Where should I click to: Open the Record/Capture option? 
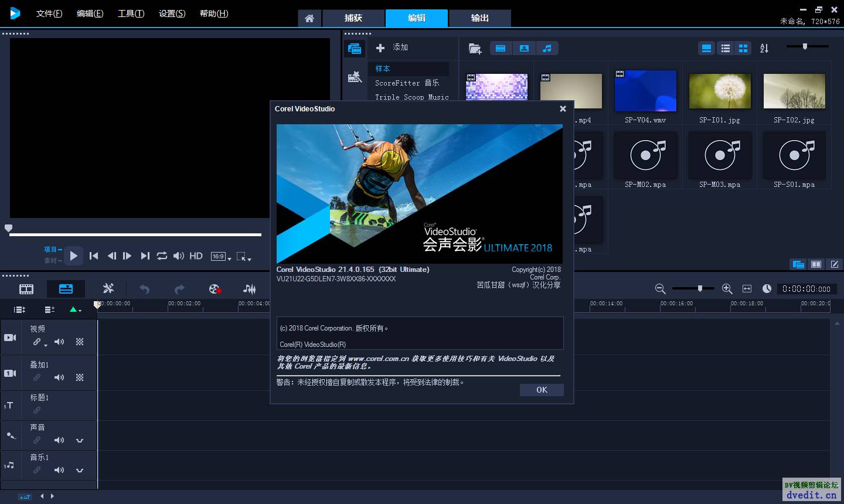click(215, 289)
